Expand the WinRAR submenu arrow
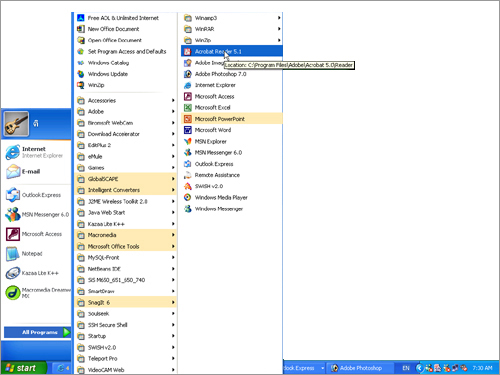The image size is (500, 375). [x=279, y=29]
